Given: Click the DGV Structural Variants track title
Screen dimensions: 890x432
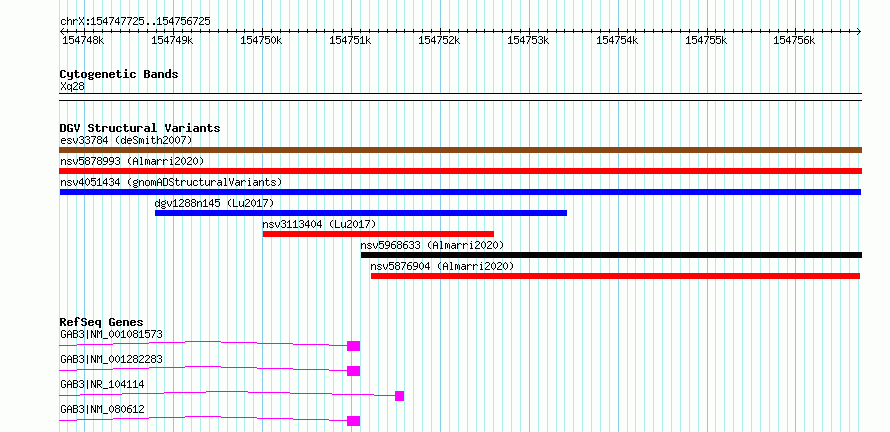Looking at the screenshot, I should (x=140, y=128).
